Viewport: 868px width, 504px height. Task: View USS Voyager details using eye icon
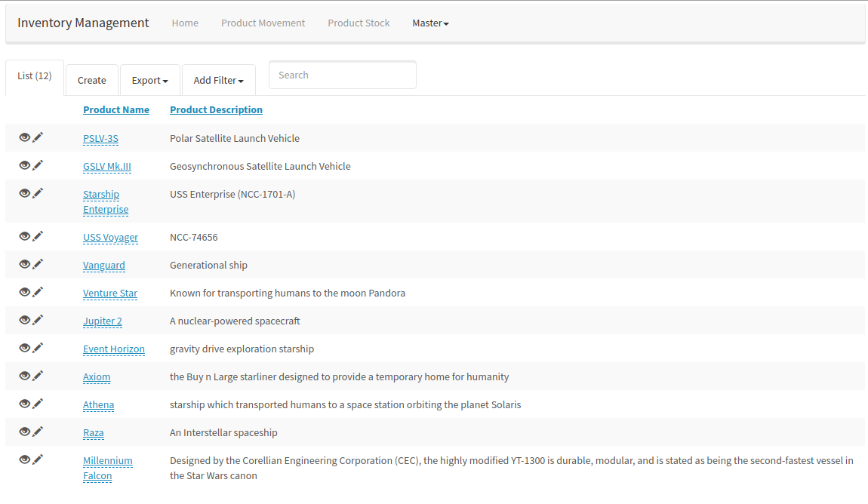(x=24, y=236)
